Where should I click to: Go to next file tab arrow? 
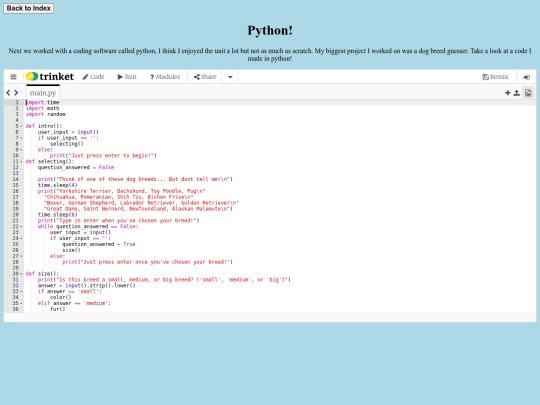pyautogui.click(x=16, y=93)
